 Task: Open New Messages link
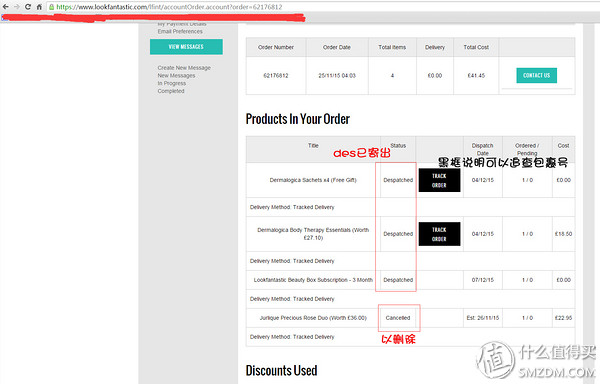[x=176, y=75]
